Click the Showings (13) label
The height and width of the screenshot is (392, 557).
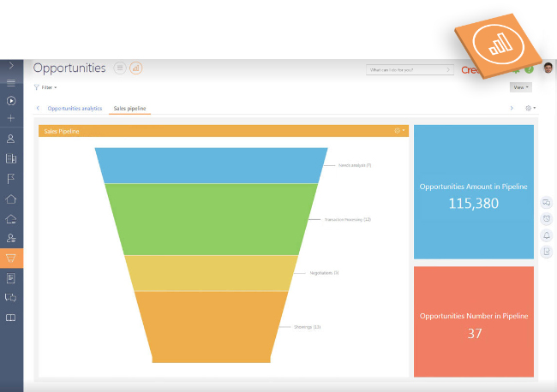[308, 327]
